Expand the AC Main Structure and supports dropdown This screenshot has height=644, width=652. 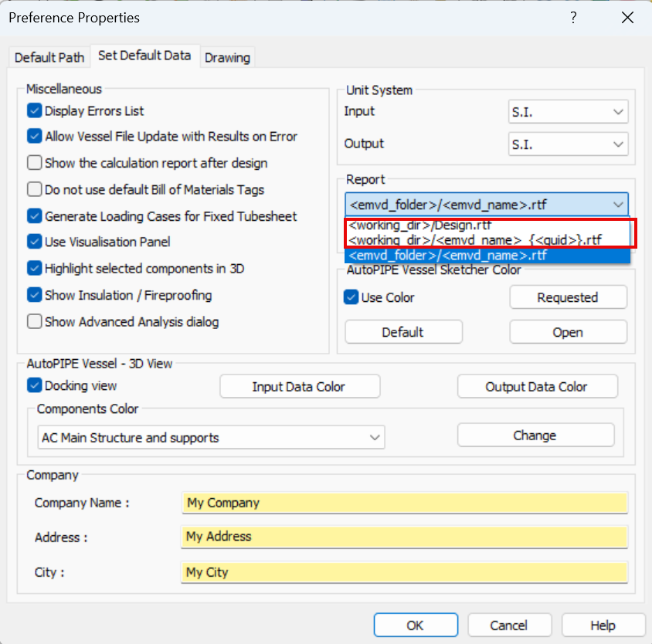211,437
